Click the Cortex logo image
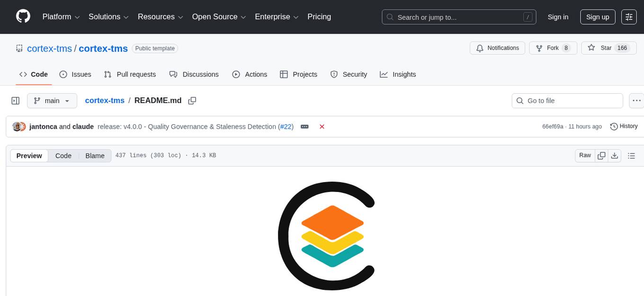644x296 pixels. pyautogui.click(x=327, y=235)
